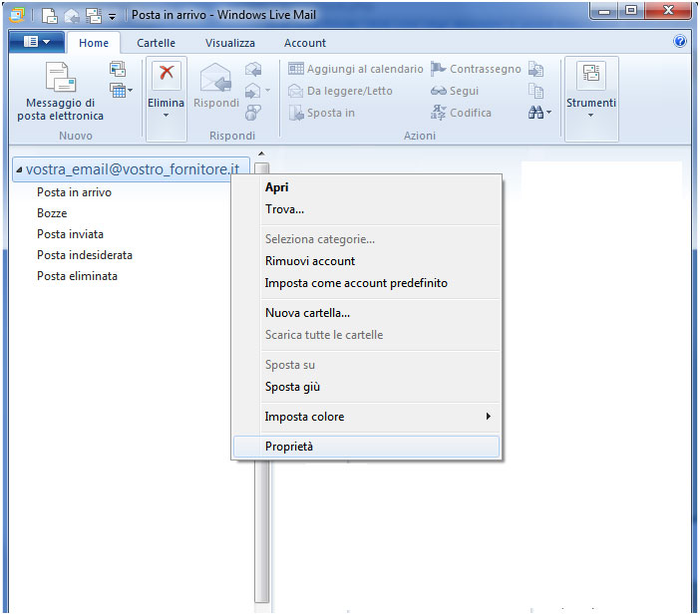Click the Segui glasses button

tap(455, 91)
